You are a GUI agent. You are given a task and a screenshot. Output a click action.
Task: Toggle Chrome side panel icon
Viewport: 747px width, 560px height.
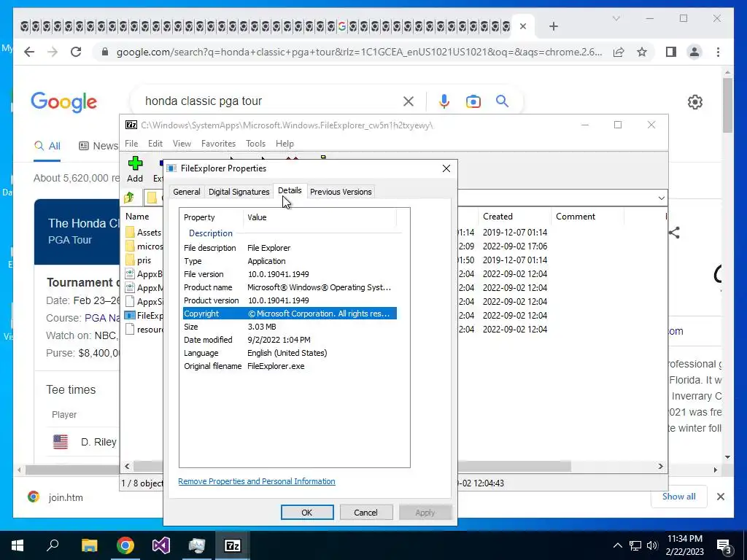671,52
